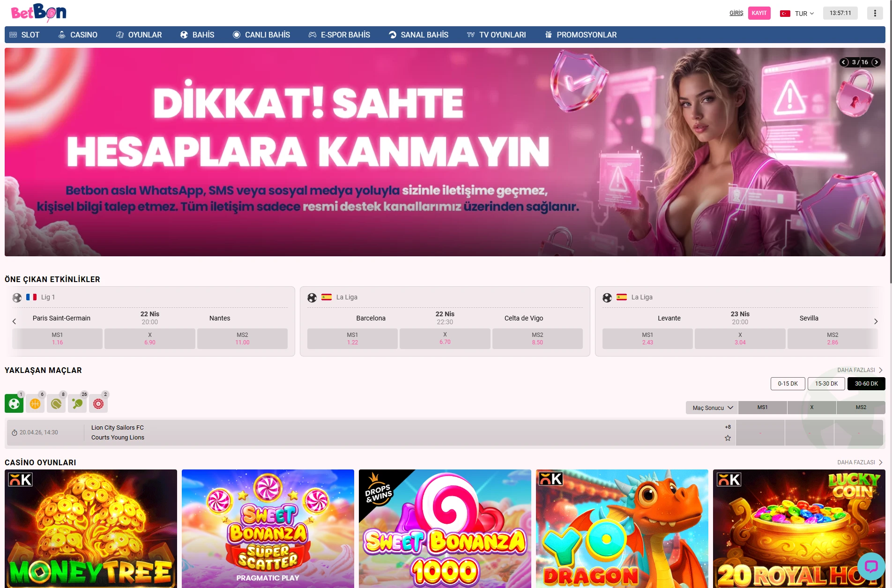The width and height of the screenshot is (892, 588).
Task: Click the Sevilla team name
Action: pyautogui.click(x=809, y=318)
